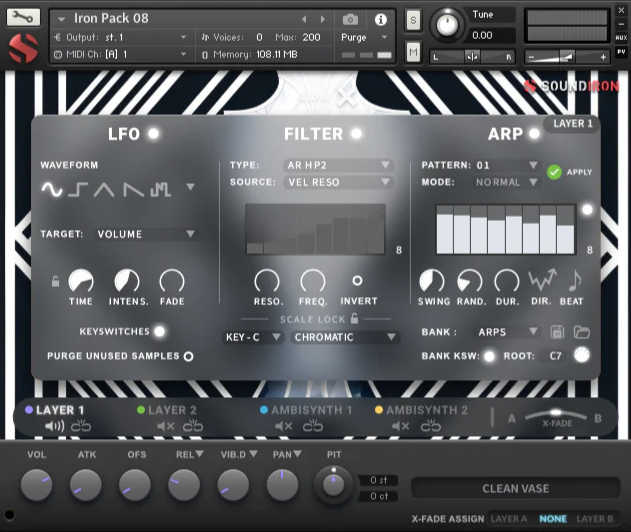Open arp bank folder icon
The width and height of the screenshot is (631, 532).
click(581, 332)
